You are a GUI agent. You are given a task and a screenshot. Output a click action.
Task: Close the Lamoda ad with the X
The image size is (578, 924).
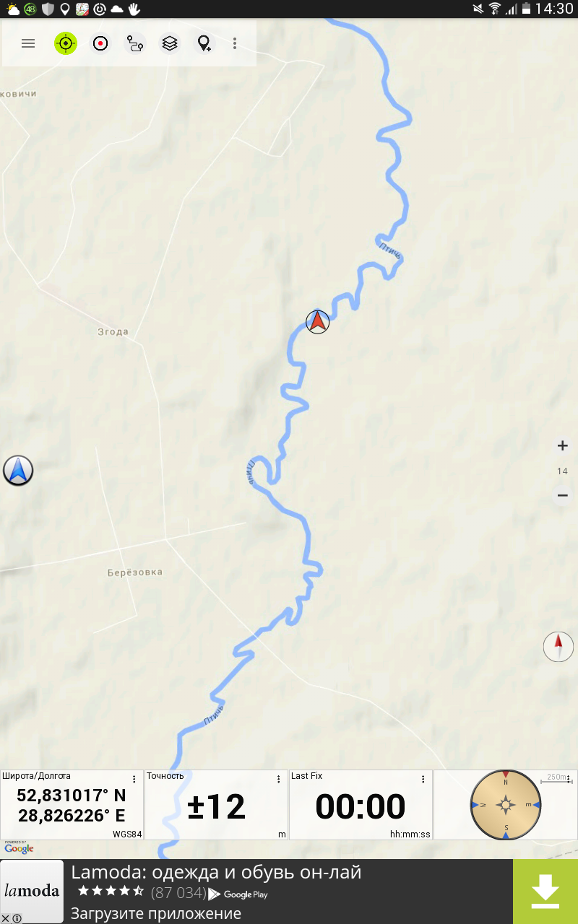[7, 918]
